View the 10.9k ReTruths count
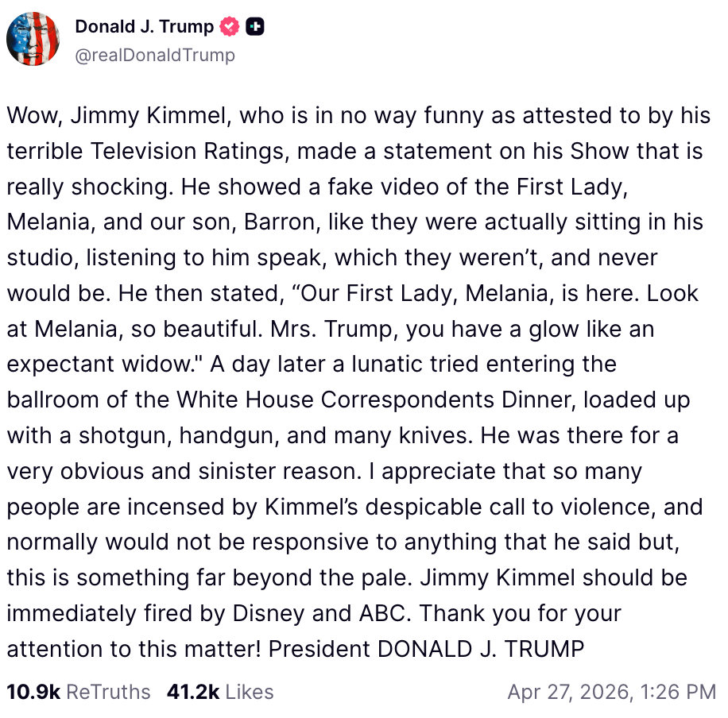Viewport: 728px width, 718px height. [33, 692]
